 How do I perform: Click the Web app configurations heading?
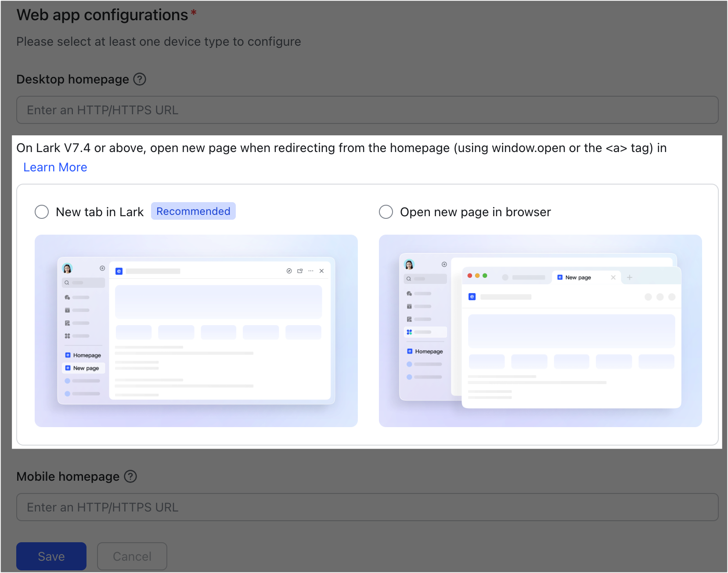click(102, 15)
